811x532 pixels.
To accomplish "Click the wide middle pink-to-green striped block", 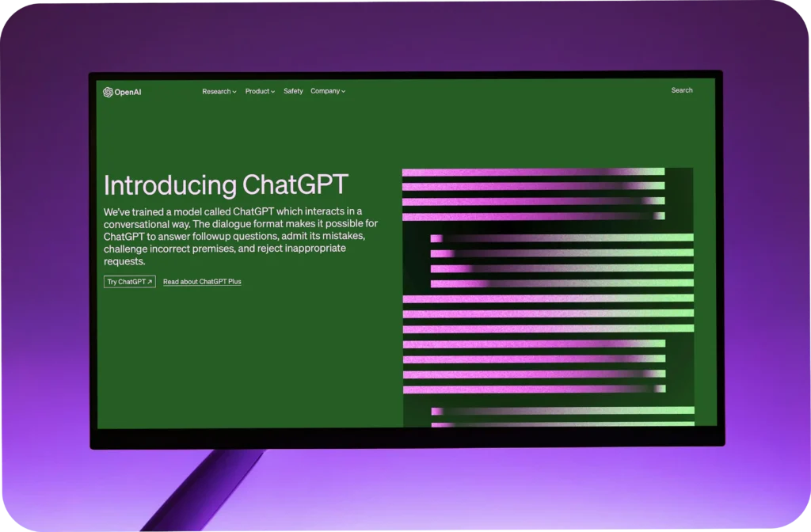I will [x=548, y=313].
